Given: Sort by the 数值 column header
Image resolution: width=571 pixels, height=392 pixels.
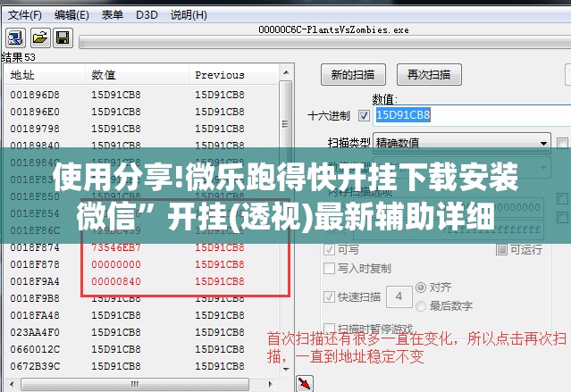Looking at the screenshot, I should pos(138,75).
